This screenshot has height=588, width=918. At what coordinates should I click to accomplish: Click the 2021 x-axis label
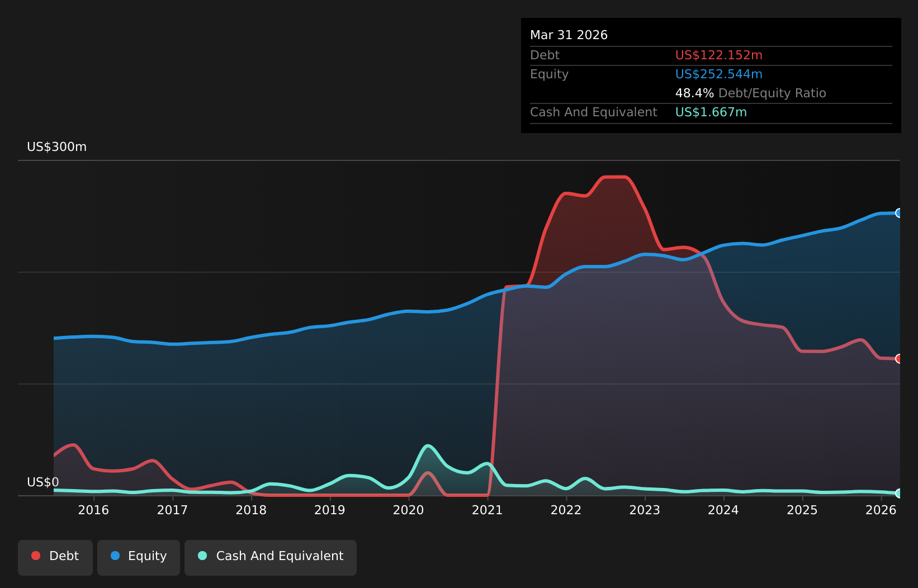point(488,510)
